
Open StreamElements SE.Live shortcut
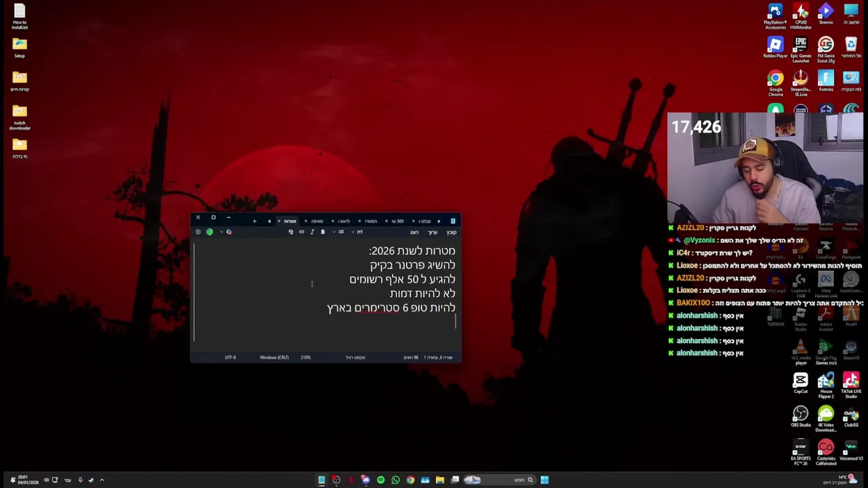(x=801, y=83)
